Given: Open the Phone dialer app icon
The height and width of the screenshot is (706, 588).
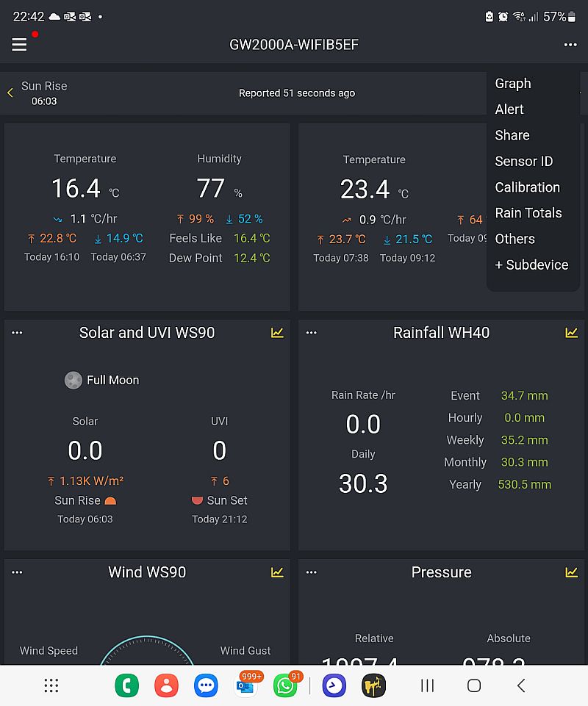Looking at the screenshot, I should point(127,685).
